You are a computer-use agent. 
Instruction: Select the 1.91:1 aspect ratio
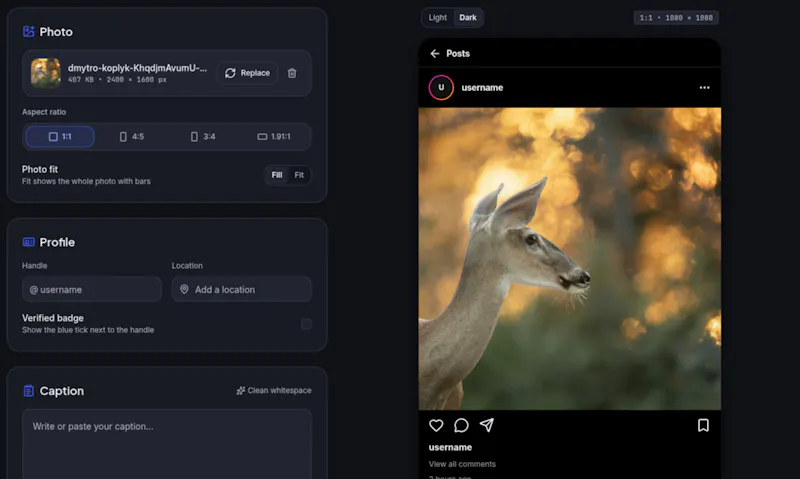click(x=274, y=137)
